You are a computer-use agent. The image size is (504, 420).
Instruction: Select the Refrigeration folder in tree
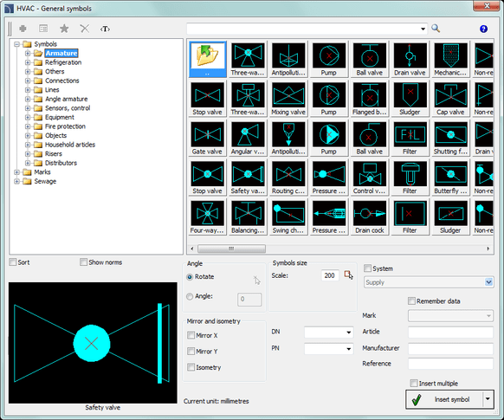coord(63,62)
